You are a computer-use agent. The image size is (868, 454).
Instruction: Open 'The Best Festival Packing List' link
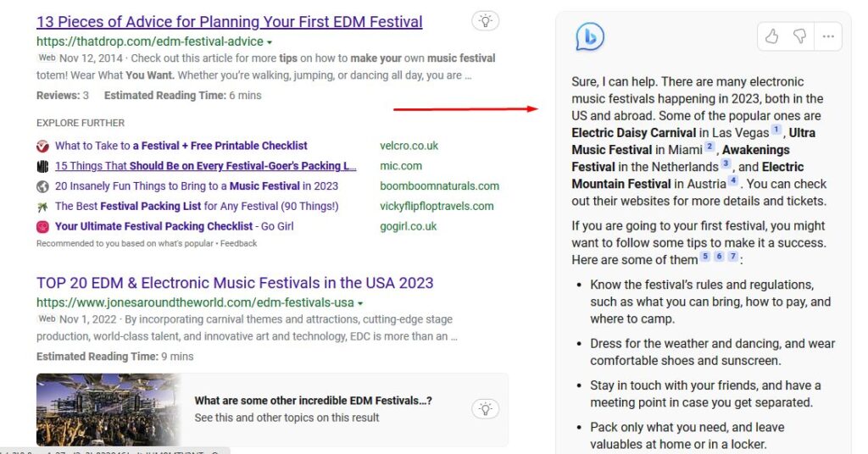(197, 207)
